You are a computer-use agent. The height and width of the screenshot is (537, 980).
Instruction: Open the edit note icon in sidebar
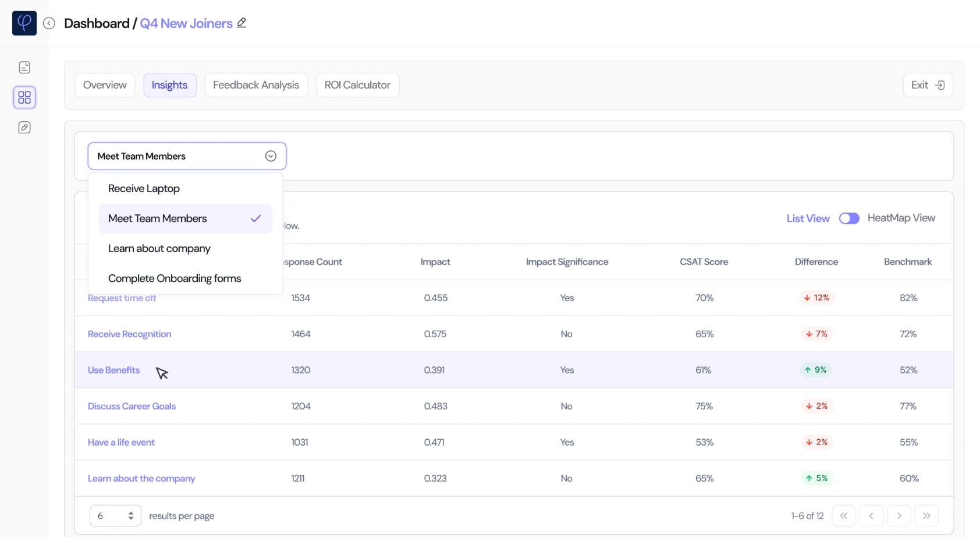coord(24,128)
